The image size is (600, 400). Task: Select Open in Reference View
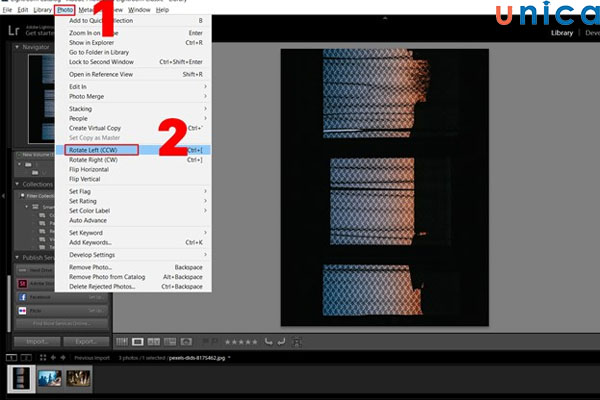pos(133,74)
